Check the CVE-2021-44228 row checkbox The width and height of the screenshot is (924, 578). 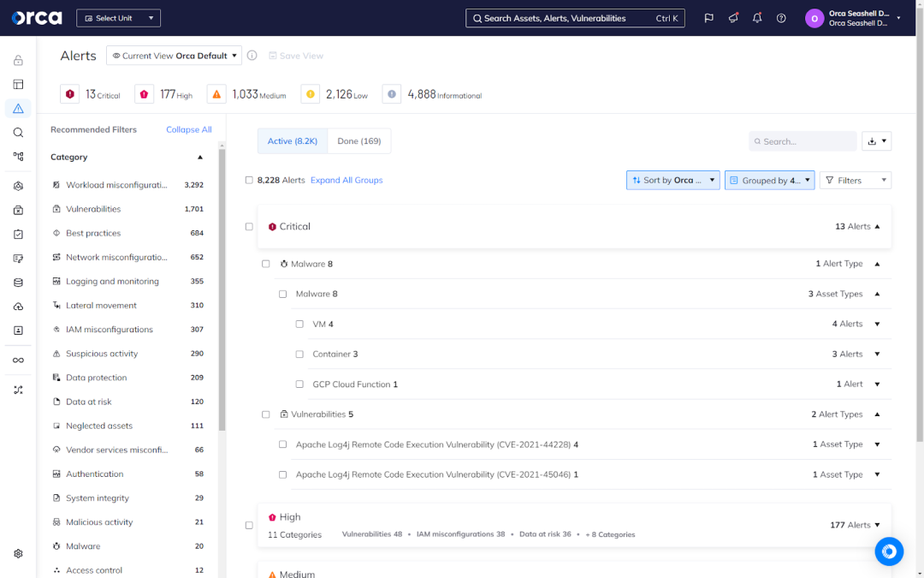click(x=283, y=444)
